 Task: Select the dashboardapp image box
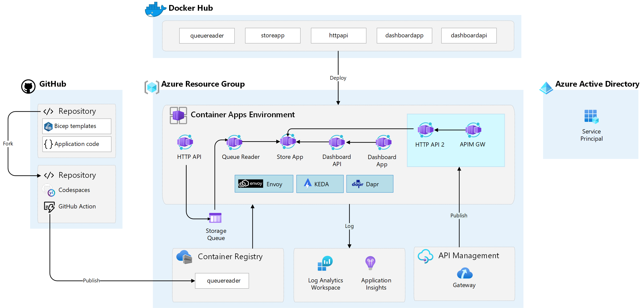(x=404, y=35)
